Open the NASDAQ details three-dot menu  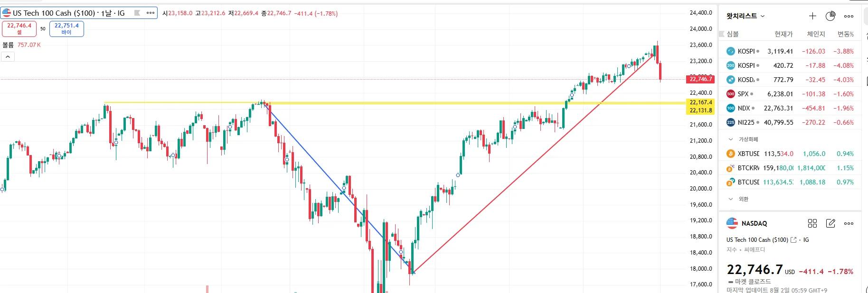849,223
